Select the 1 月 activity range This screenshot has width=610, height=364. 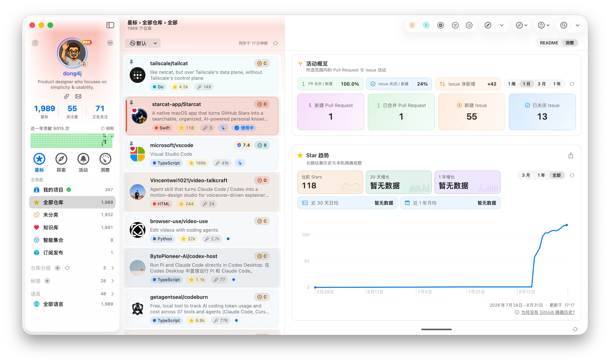coord(526,84)
